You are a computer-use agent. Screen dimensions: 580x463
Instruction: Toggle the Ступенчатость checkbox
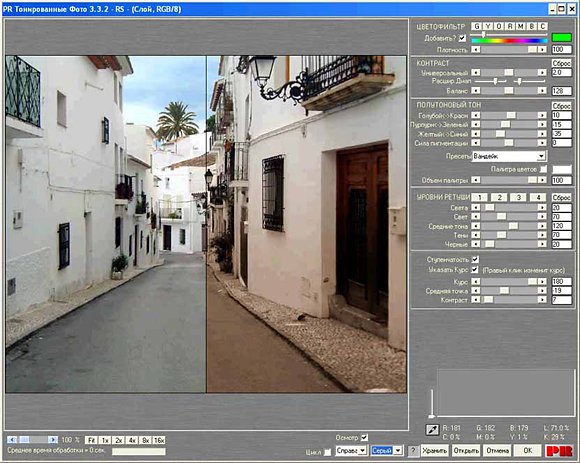[475, 260]
